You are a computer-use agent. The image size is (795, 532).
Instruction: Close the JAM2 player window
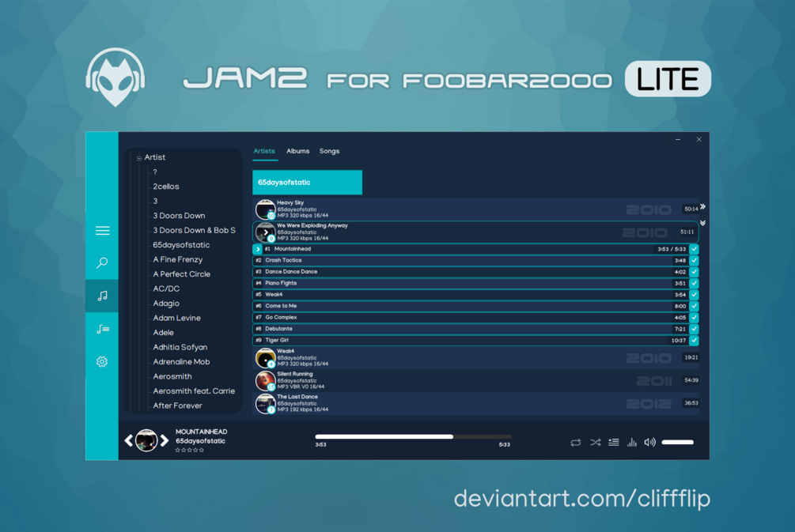(698, 139)
